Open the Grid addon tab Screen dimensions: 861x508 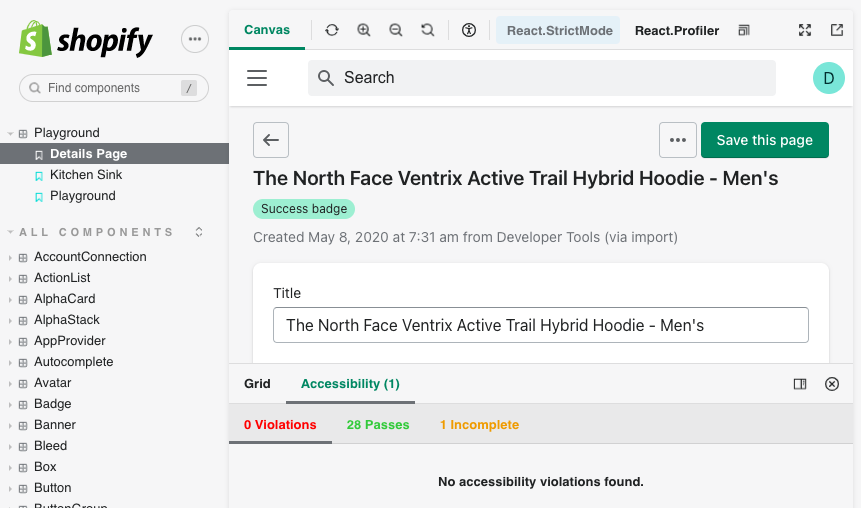[x=257, y=383]
